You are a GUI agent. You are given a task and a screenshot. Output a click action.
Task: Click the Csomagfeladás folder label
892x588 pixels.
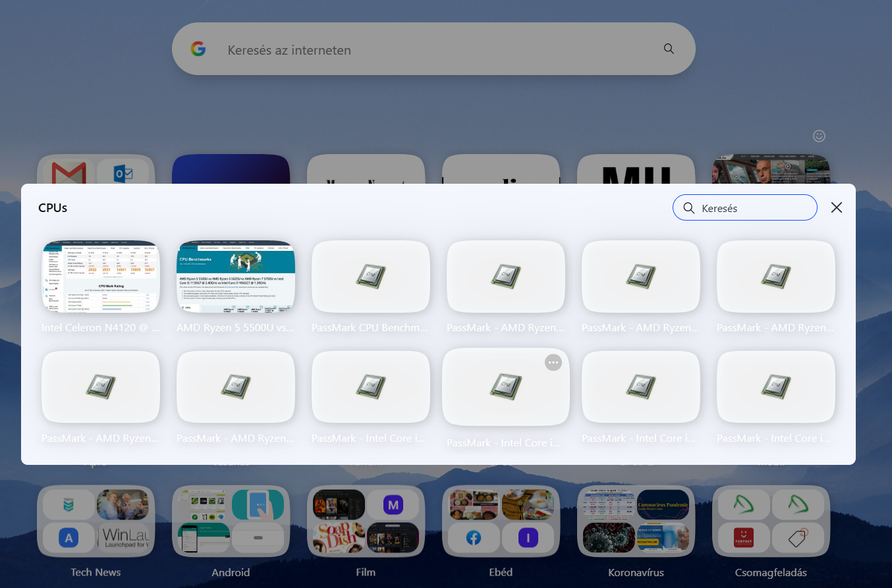771,572
